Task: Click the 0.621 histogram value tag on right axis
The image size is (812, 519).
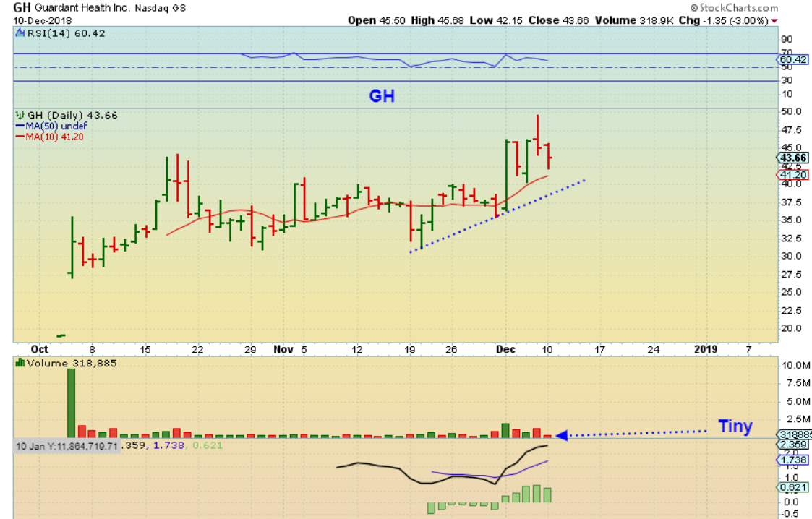Action: [x=793, y=487]
